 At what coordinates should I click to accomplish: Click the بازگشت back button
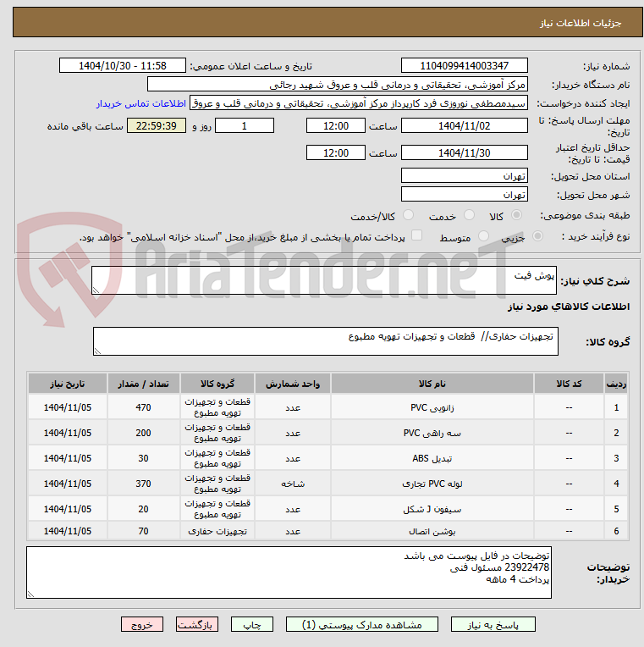(x=197, y=625)
